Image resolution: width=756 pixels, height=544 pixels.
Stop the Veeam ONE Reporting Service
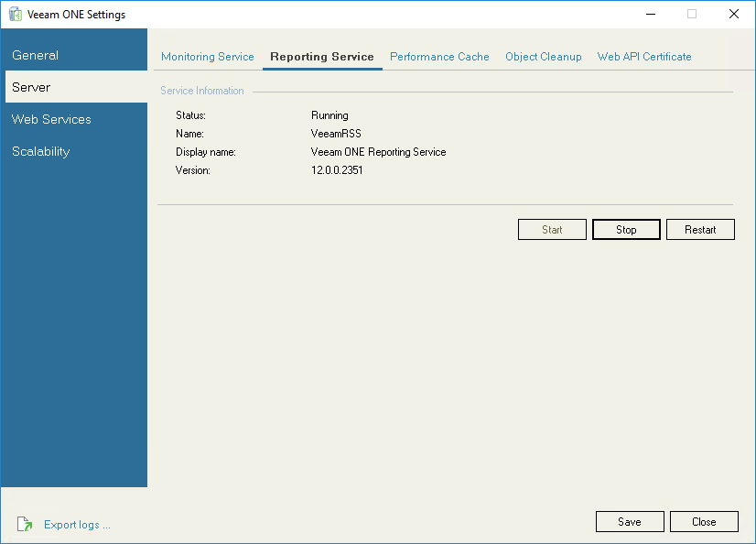pyautogui.click(x=626, y=229)
